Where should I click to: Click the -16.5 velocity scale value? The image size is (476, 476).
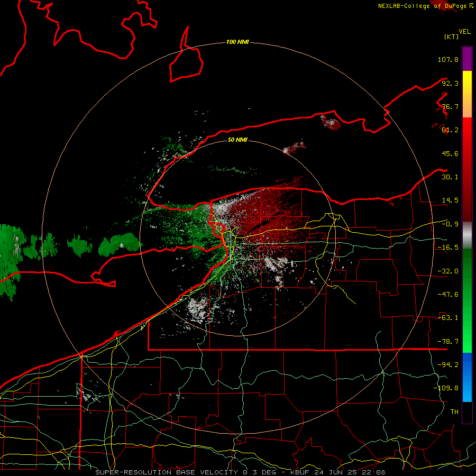pyautogui.click(x=448, y=248)
